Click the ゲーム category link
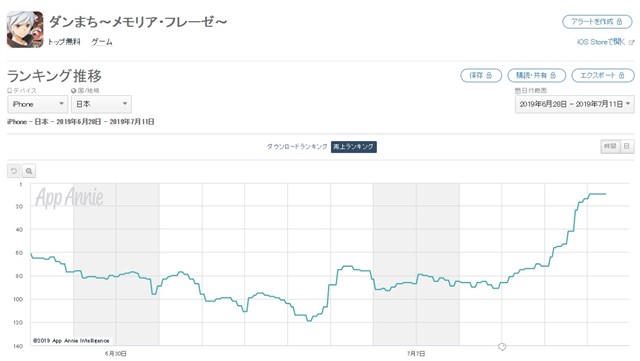This screenshot has height=361, width=640. click(102, 42)
